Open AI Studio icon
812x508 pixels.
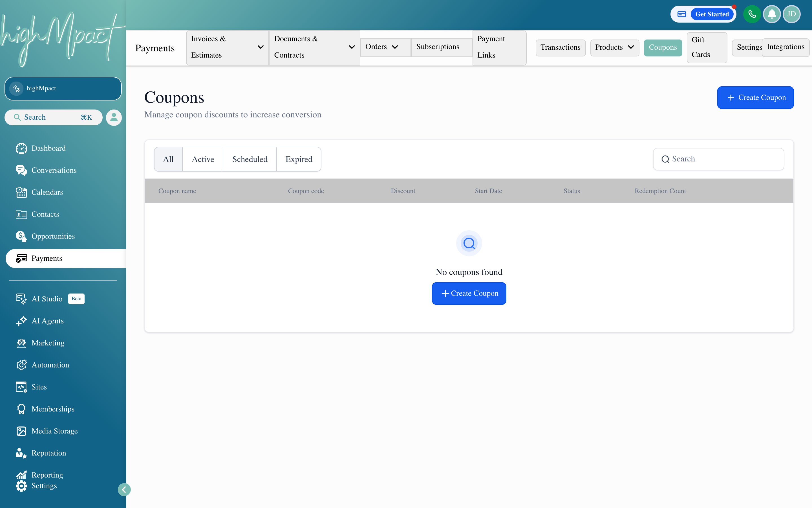point(21,299)
